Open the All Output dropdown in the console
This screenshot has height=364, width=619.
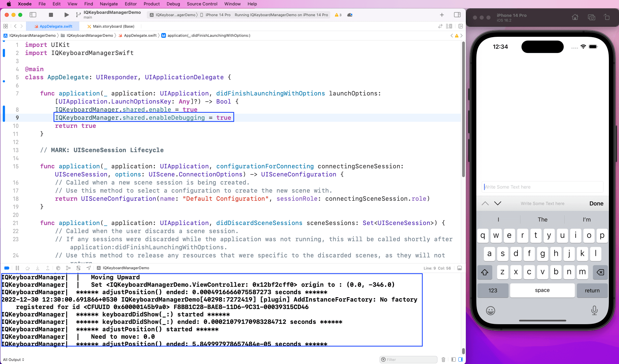[13, 359]
